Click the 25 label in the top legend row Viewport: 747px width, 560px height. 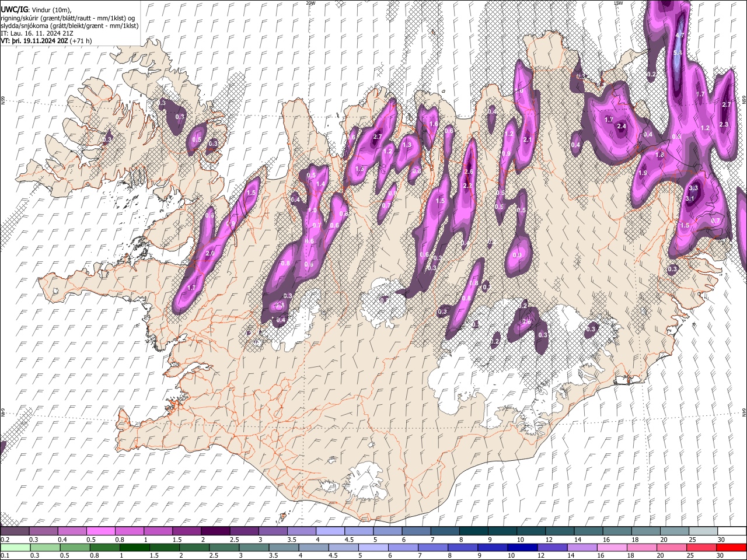tap(692, 540)
